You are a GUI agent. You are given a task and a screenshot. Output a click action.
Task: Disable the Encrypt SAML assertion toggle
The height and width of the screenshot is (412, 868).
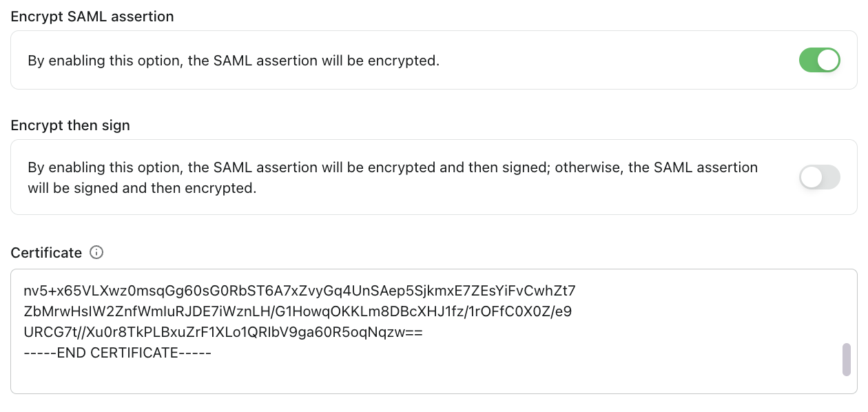pos(819,60)
